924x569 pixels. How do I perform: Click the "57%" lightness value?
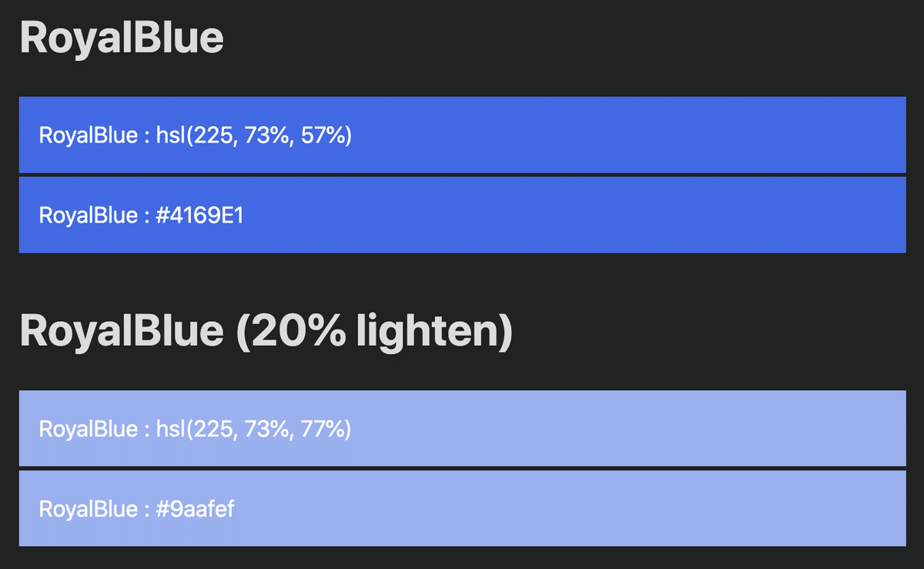325,136
